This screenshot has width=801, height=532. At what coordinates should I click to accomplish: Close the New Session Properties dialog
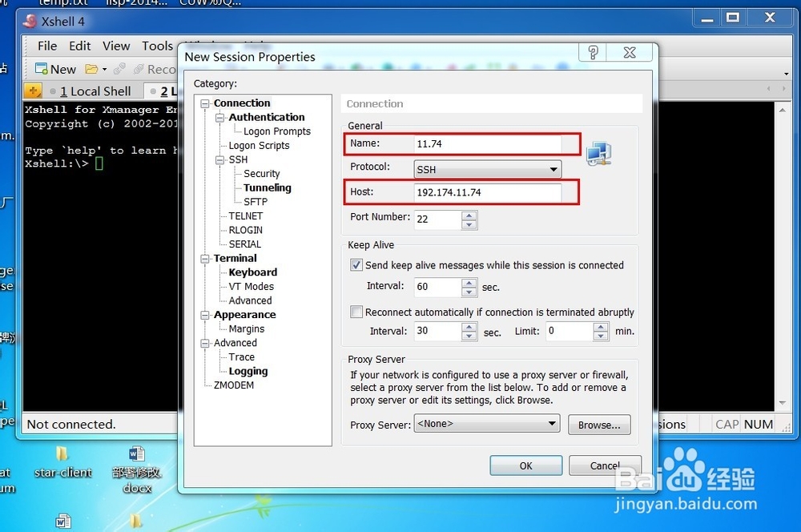click(x=630, y=52)
